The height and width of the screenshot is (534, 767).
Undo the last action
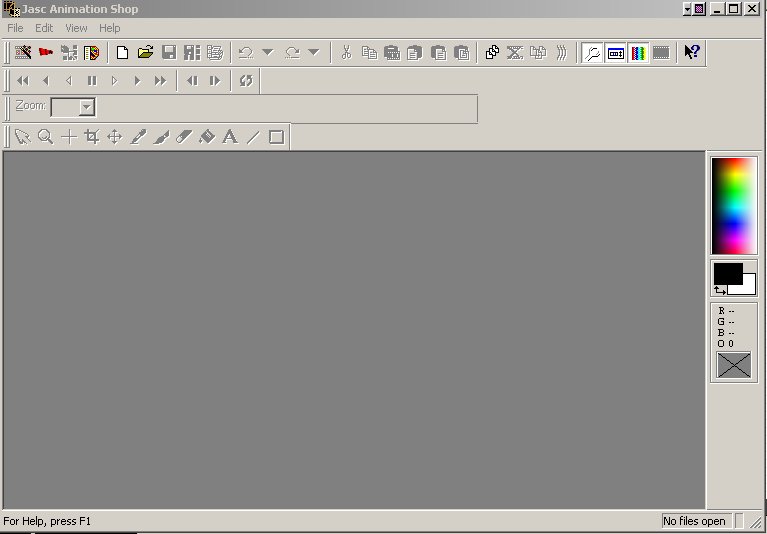246,52
